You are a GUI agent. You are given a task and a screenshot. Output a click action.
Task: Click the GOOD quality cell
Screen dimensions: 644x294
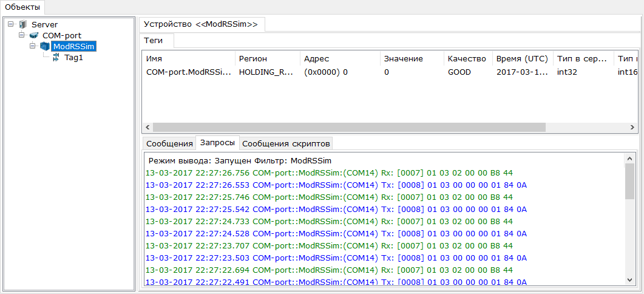pyautogui.click(x=459, y=72)
